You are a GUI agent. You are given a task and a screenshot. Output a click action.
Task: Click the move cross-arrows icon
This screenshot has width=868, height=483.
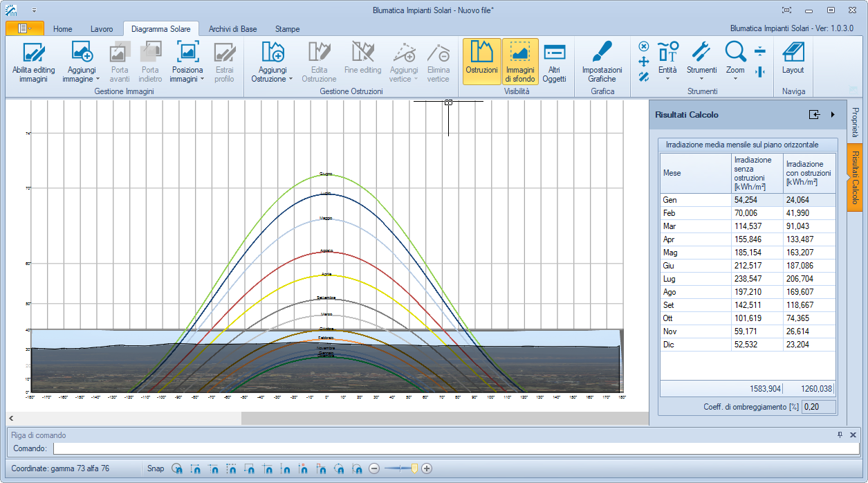click(x=643, y=61)
